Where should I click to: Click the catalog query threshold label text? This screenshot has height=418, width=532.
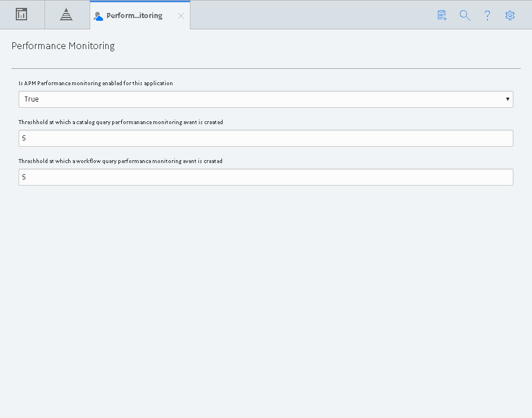[x=121, y=122]
